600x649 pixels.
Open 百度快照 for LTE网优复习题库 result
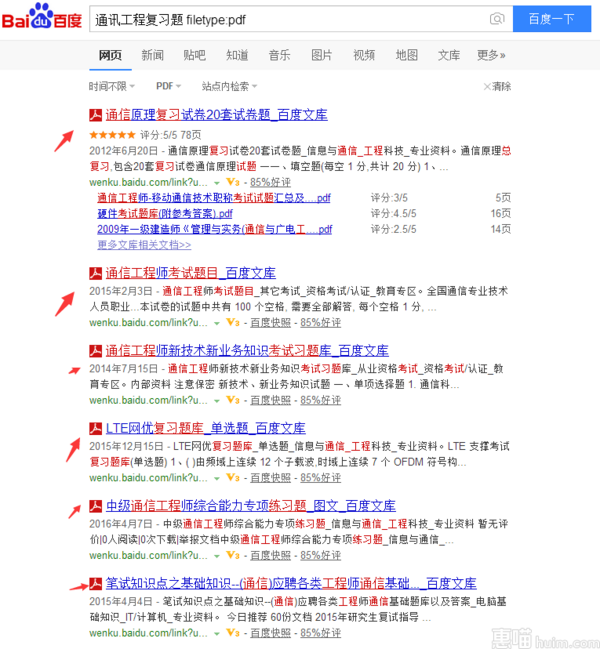pos(270,478)
